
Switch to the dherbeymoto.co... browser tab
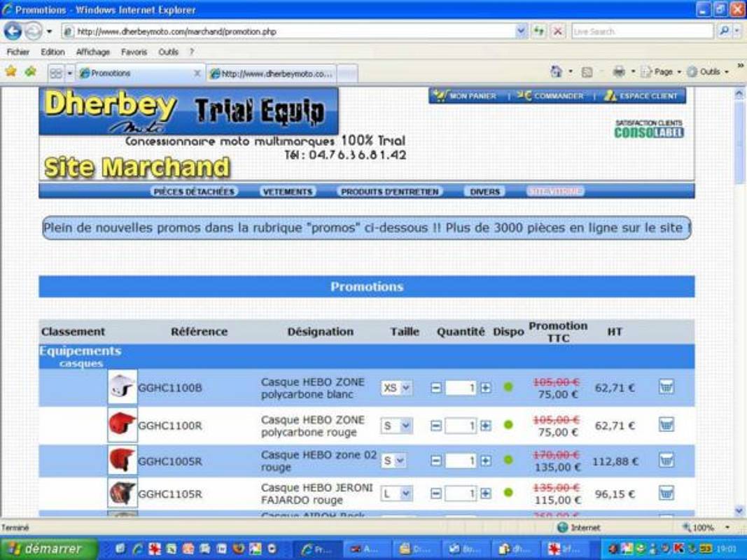(272, 73)
